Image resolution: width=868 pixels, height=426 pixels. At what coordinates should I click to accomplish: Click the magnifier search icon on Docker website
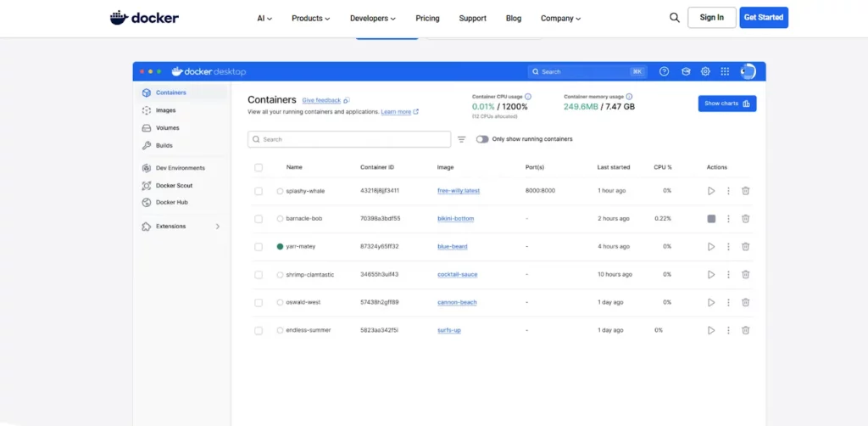(x=675, y=18)
